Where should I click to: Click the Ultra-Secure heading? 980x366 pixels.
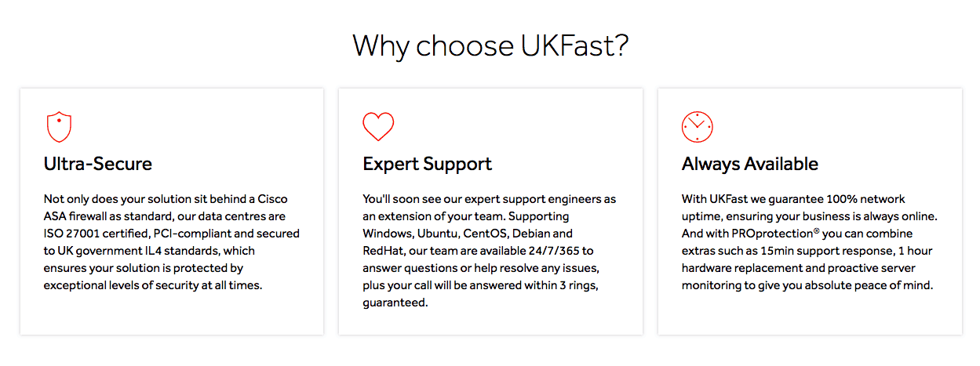98,164
